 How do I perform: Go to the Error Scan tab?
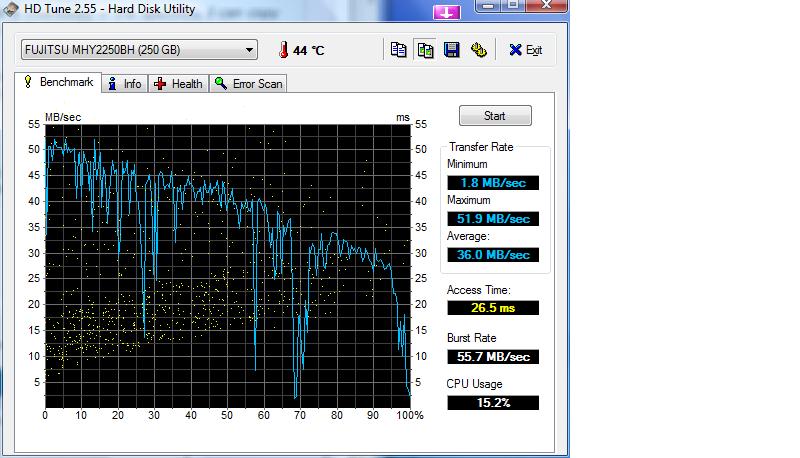click(x=248, y=84)
